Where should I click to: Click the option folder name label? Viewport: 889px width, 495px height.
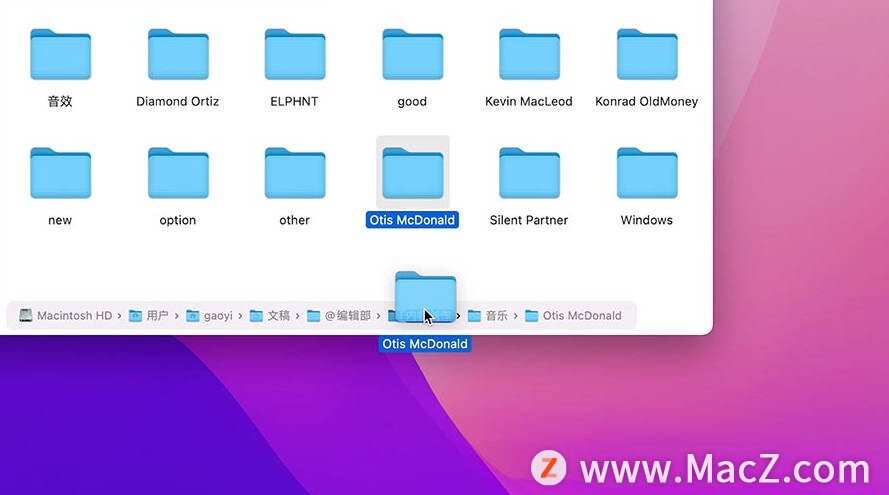(x=177, y=220)
